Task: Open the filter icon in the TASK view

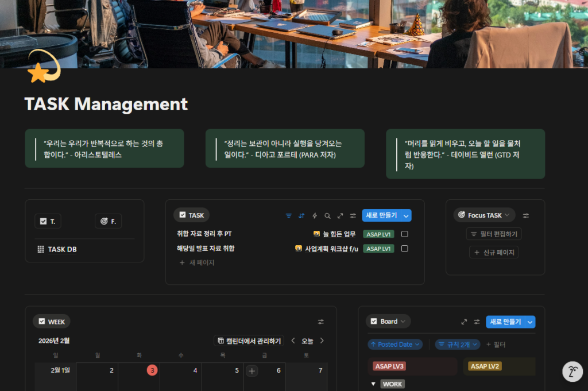Action: point(289,215)
